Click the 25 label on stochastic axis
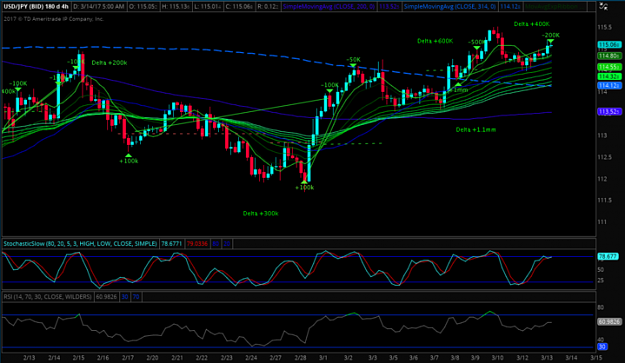This screenshot has height=363, width=625. pyautogui.click(x=601, y=281)
